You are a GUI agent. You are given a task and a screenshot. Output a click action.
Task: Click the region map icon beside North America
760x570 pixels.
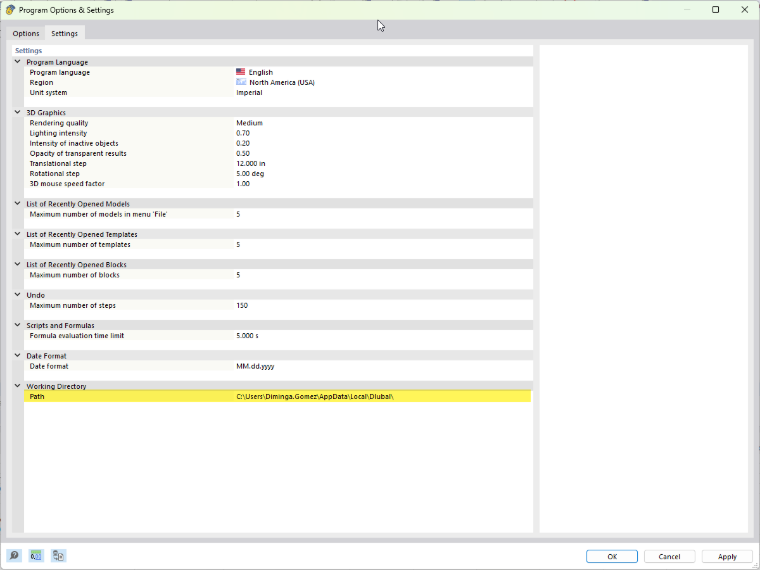coord(241,82)
